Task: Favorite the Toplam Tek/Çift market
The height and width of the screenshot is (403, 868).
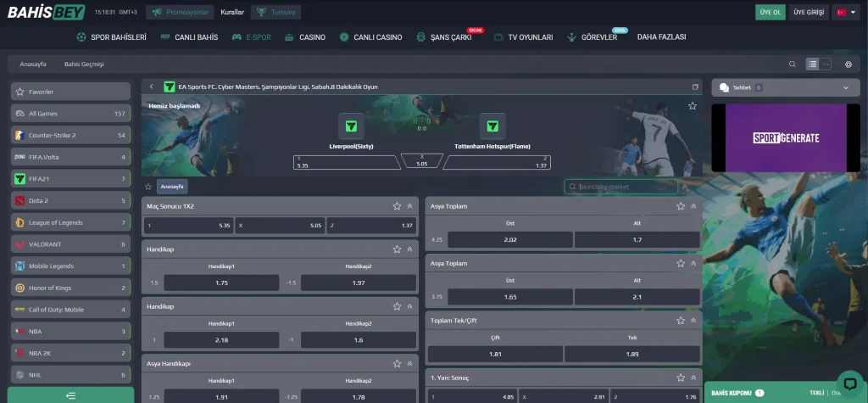Action: tap(681, 321)
